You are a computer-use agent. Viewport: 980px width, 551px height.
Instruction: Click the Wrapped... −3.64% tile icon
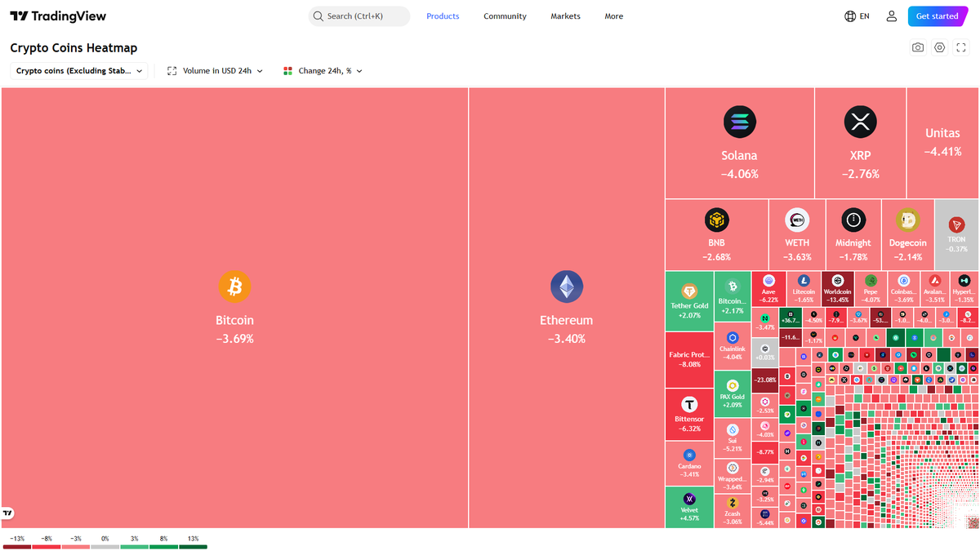[733, 469]
